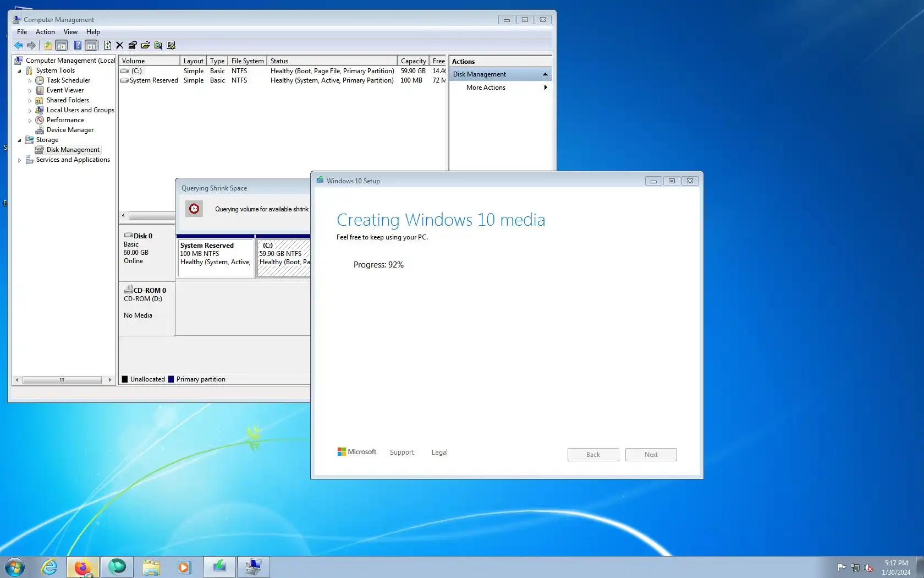Click the CD-ROM 0 label box
The image size is (924, 578).
pos(147,308)
